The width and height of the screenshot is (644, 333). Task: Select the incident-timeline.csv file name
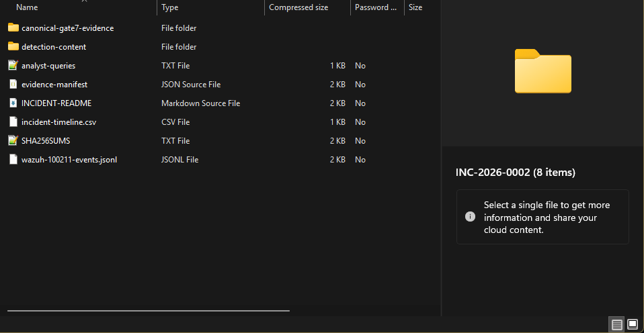click(59, 122)
